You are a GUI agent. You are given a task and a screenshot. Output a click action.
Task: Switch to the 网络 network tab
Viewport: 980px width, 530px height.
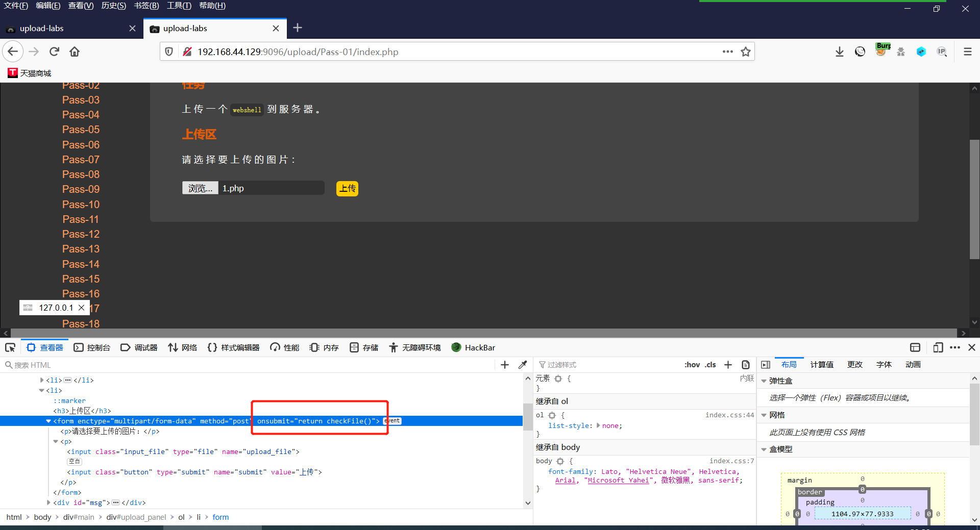pyautogui.click(x=182, y=348)
